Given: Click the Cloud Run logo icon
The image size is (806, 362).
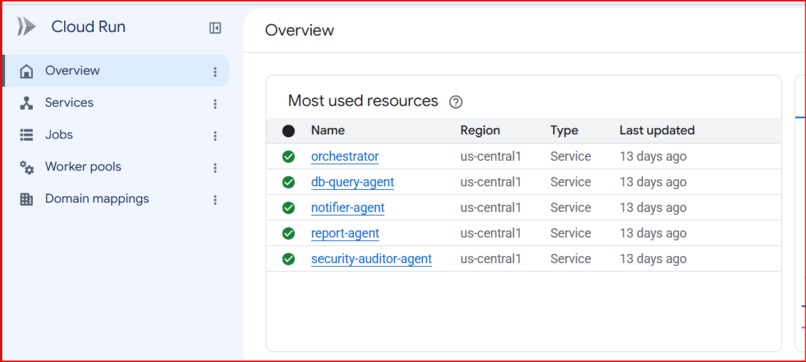Looking at the screenshot, I should [x=26, y=27].
